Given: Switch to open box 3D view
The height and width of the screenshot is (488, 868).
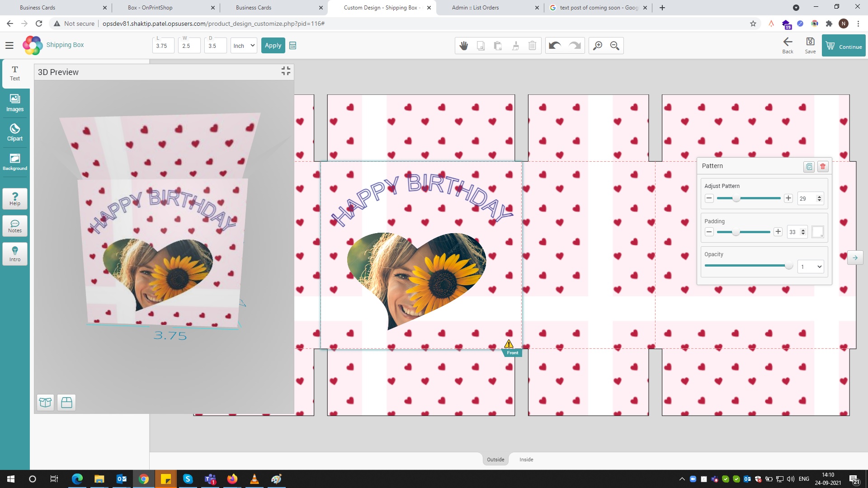Looking at the screenshot, I should pyautogui.click(x=45, y=402).
